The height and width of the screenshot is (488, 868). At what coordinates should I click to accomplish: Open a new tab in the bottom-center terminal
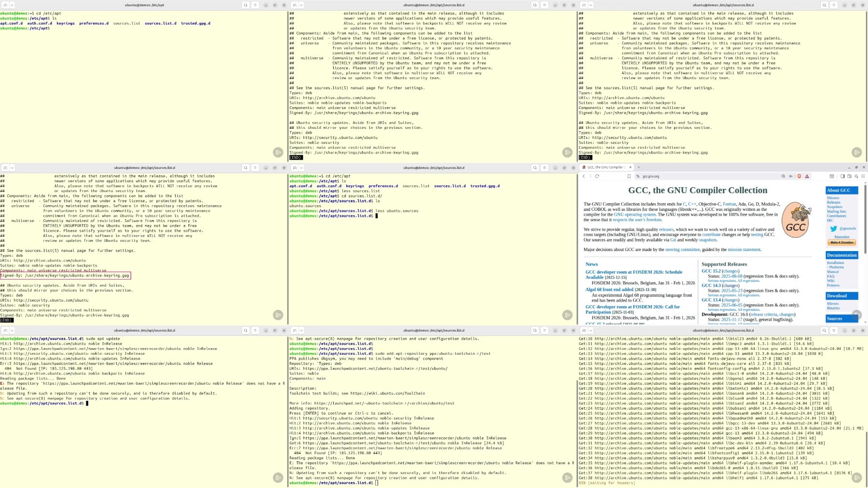(295, 330)
